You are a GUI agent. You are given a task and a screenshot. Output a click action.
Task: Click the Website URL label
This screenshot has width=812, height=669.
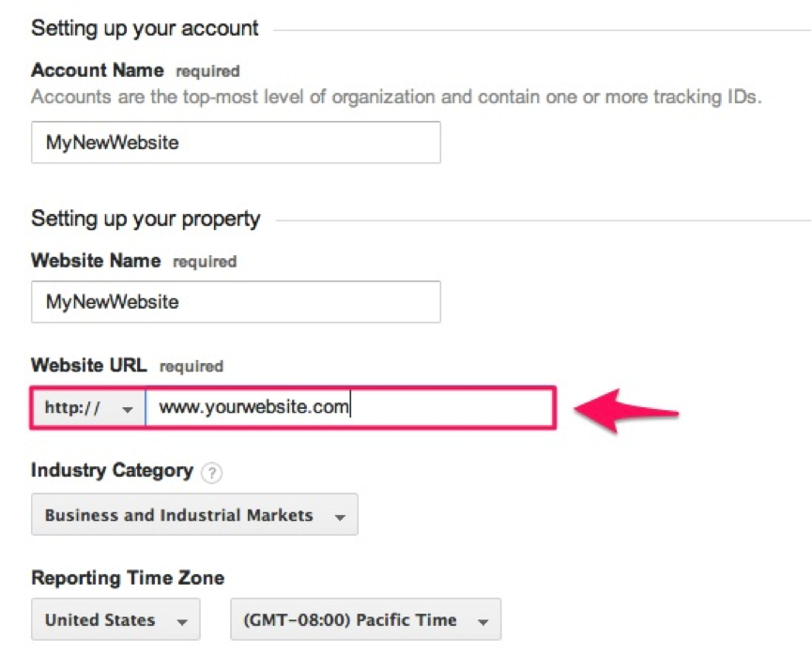(x=89, y=365)
